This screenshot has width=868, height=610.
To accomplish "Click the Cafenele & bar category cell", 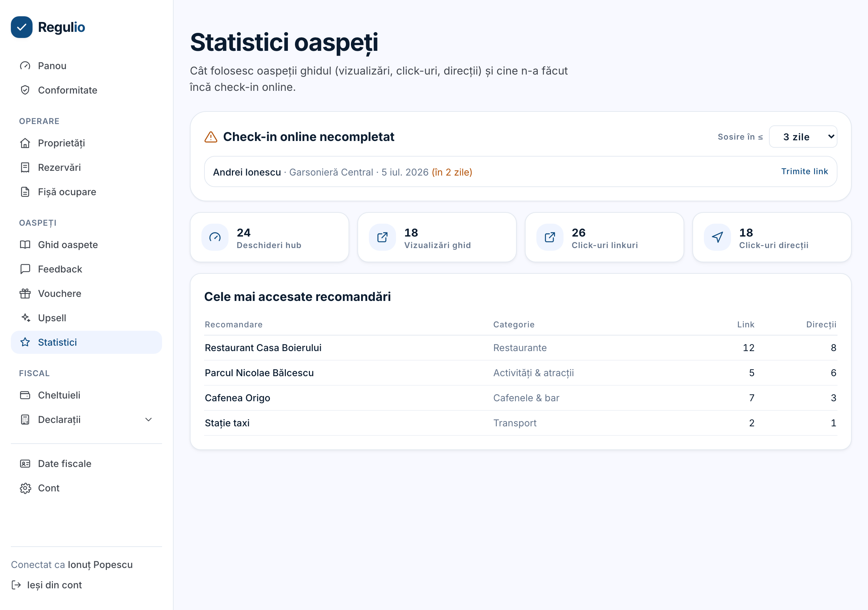I will pyautogui.click(x=526, y=398).
